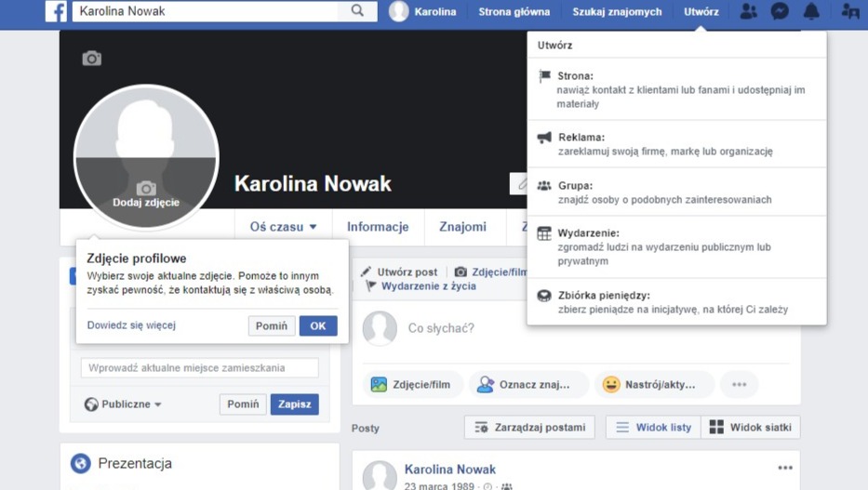Click Dowiedz się więcej link
Image resolution: width=868 pixels, height=490 pixels.
click(131, 325)
